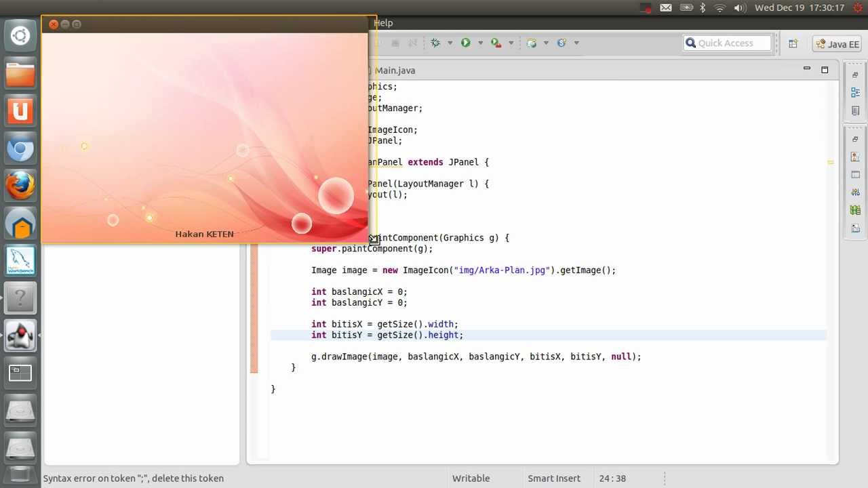Restore the upper right trim stack
This screenshot has width=868, height=488.
(x=856, y=75)
